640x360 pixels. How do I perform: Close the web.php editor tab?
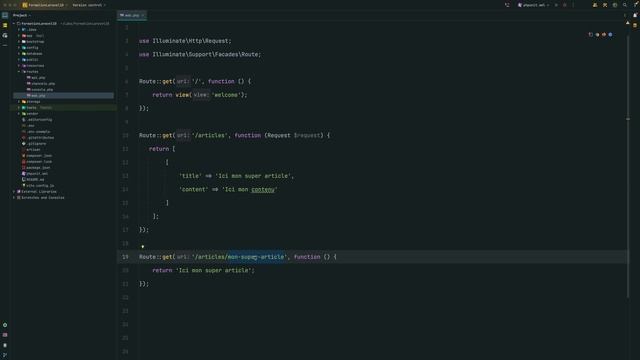(x=143, y=15)
